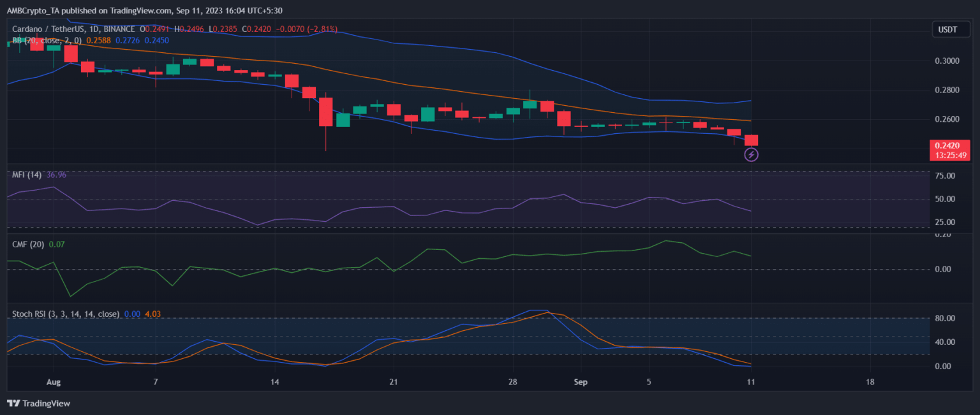Click the purple lightning bolt event icon
980x415 pixels.
click(752, 154)
